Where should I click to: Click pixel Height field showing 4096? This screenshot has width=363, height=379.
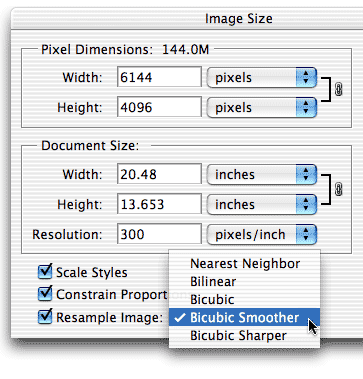point(159,107)
